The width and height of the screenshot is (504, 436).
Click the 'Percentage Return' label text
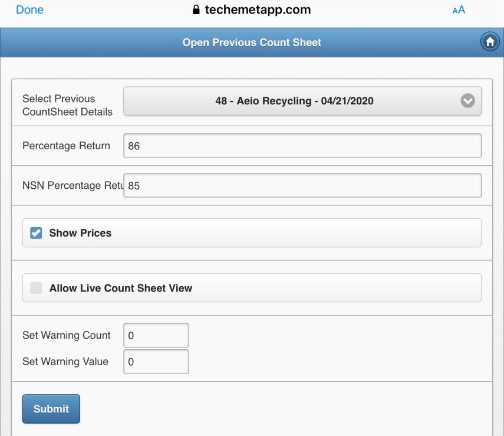(x=66, y=146)
